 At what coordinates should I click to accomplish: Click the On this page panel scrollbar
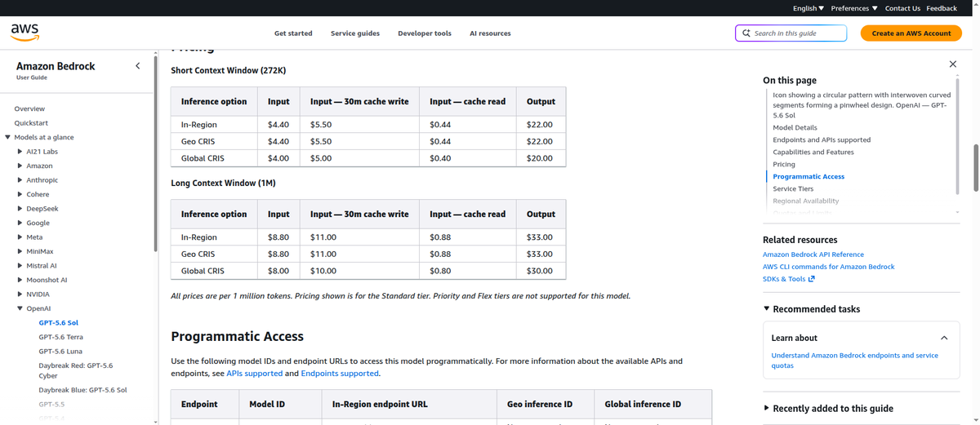click(957, 137)
